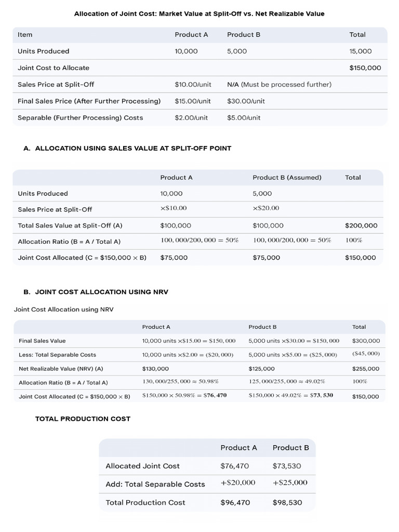Click the $5.00/unit separable cost cell
The width and height of the screenshot is (399, 532).
244,118
